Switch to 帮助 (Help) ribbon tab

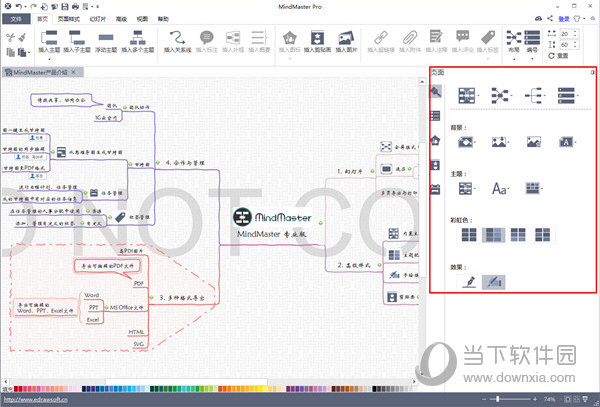point(163,19)
